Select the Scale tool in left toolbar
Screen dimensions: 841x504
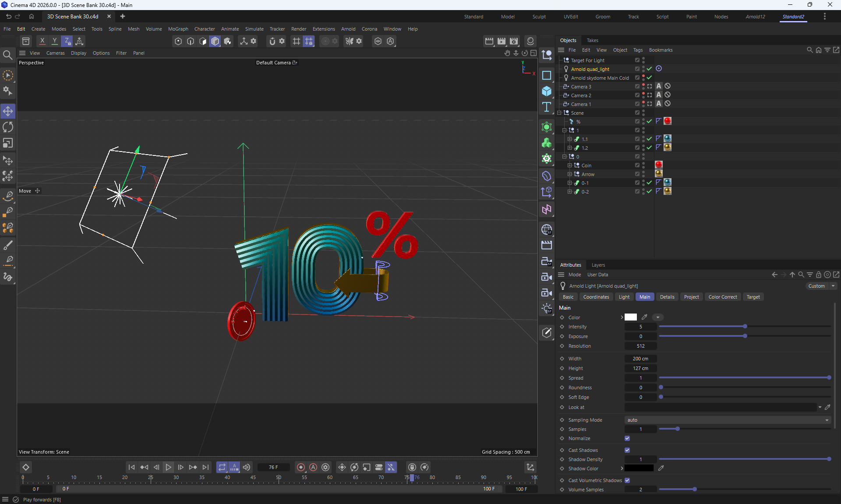tap(8, 143)
